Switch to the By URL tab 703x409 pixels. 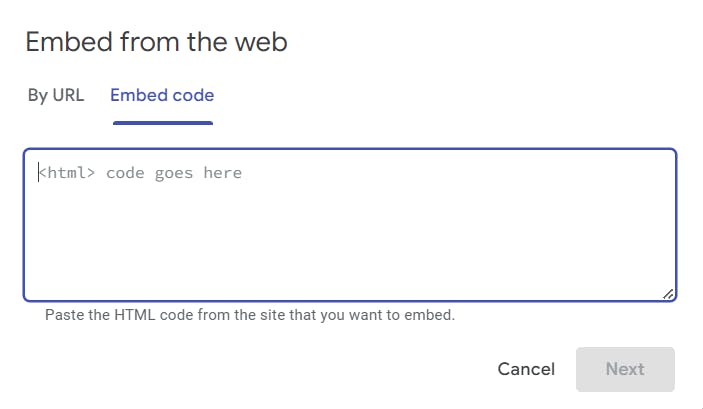coord(56,96)
